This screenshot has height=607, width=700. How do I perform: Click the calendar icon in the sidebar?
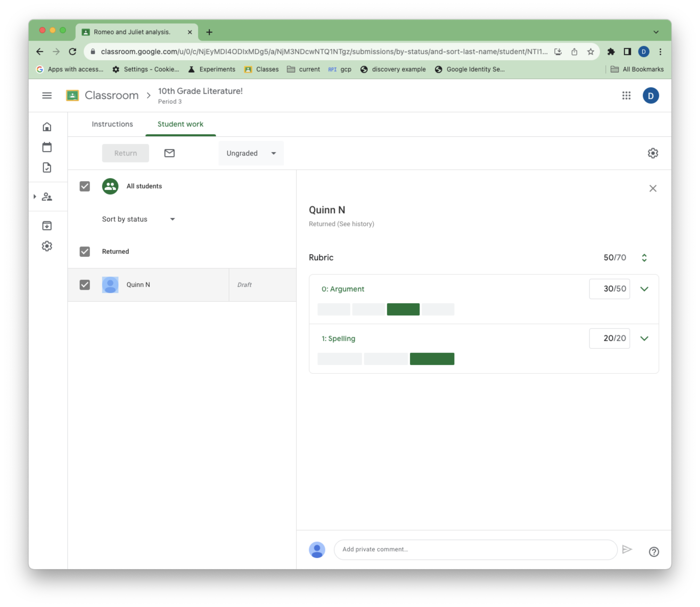(x=48, y=147)
